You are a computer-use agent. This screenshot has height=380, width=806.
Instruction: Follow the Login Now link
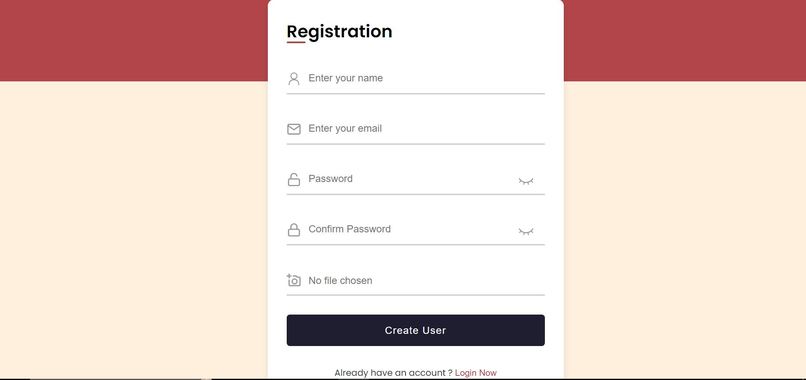[x=475, y=373]
